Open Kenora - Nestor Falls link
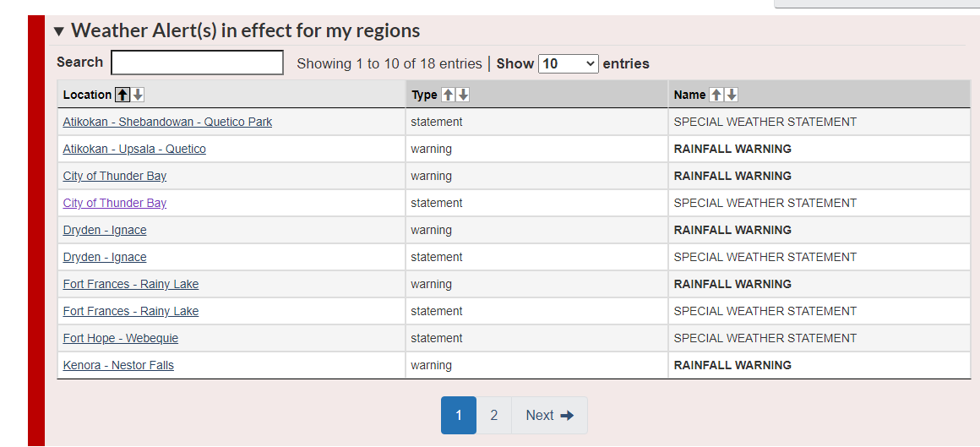This screenshot has width=980, height=447. click(119, 365)
